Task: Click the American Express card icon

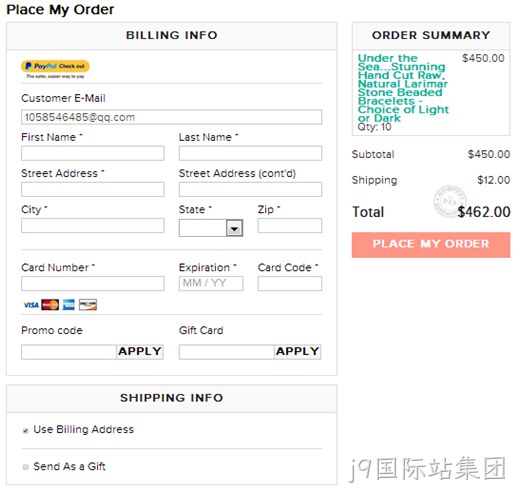Action: [69, 305]
